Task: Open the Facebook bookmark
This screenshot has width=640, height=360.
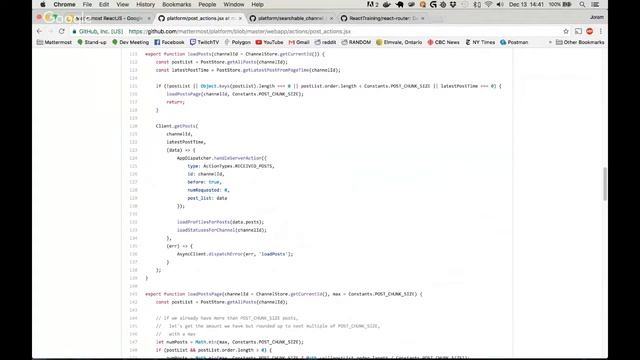Action: point(169,42)
